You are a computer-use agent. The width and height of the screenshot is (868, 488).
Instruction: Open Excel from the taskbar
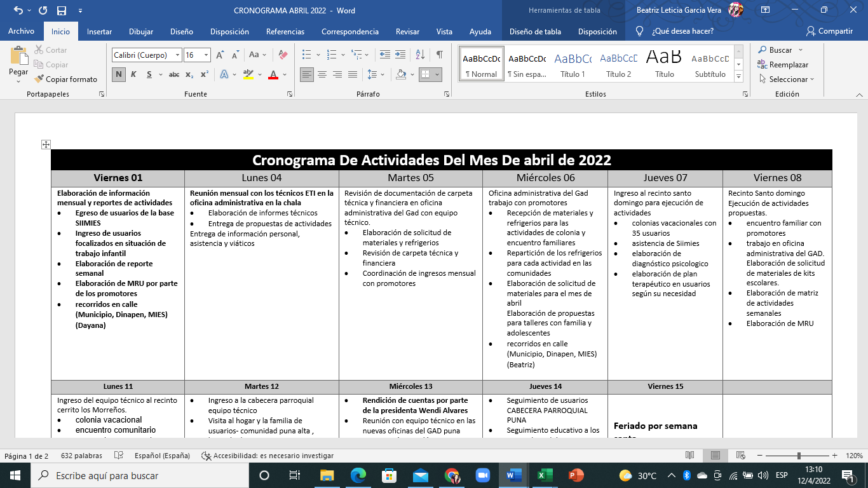tap(545, 475)
